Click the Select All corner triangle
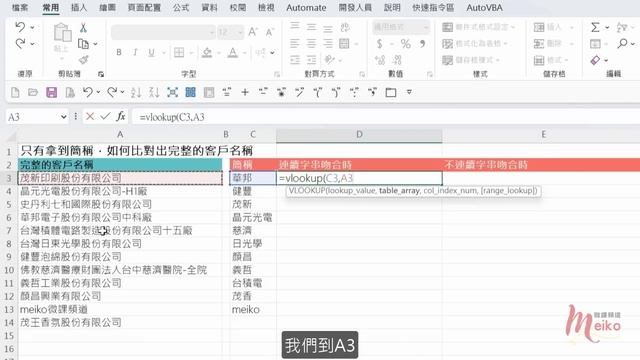The height and width of the screenshot is (360, 640). coord(11,135)
